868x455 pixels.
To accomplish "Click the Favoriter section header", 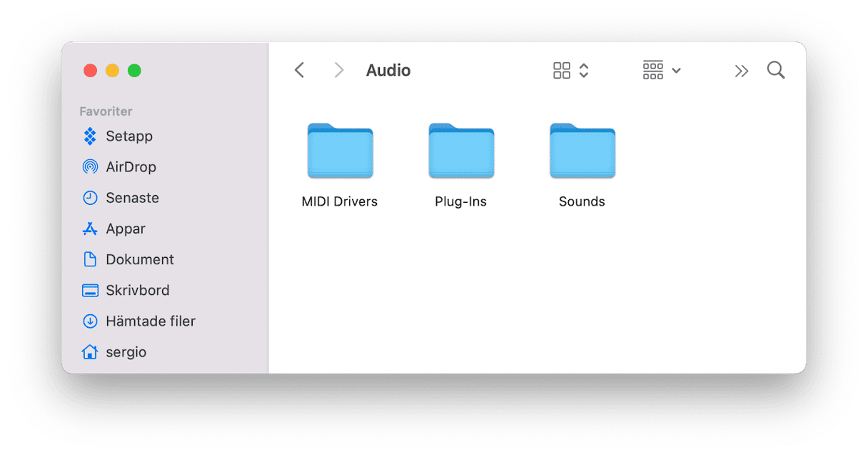I will point(106,111).
